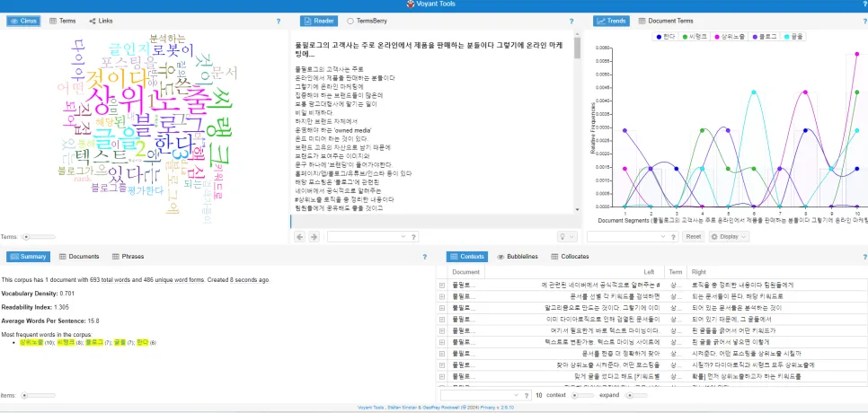This screenshot has height=413, width=868.
Task: Switch to the Bubblelines tab
Action: tap(518, 257)
